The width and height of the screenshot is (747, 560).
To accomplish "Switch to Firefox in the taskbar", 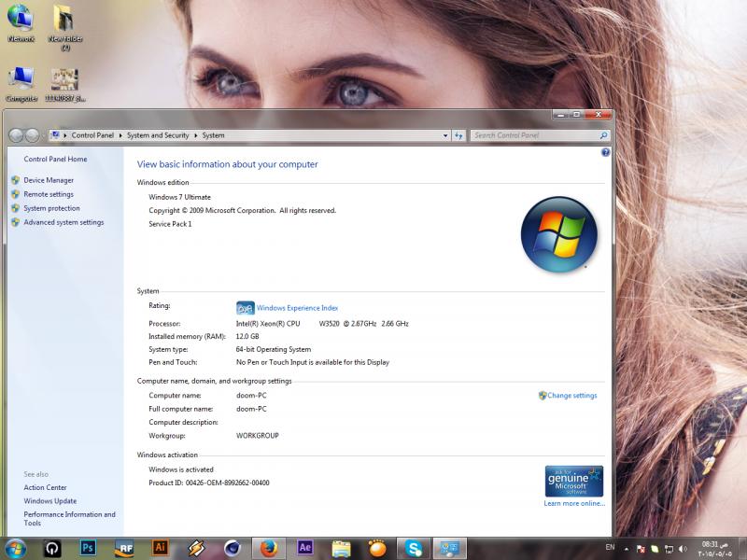I will [269, 548].
